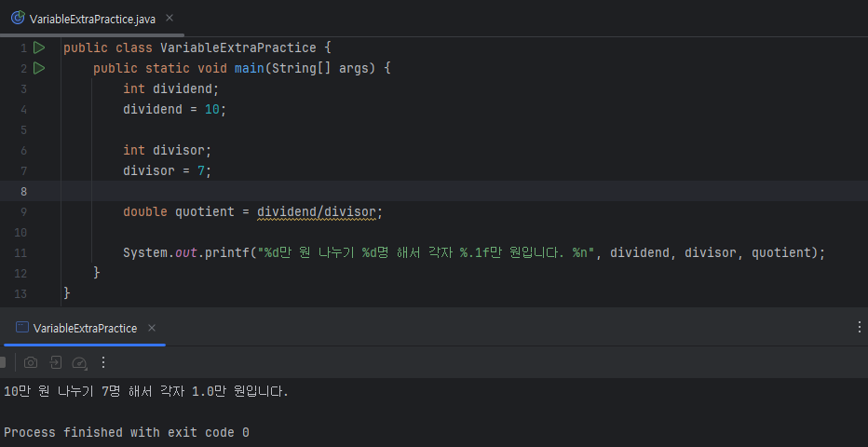Screen dimensions: 868x447
Task: Click the Exit arrow-into-box toolbar icon
Action: click(55, 363)
